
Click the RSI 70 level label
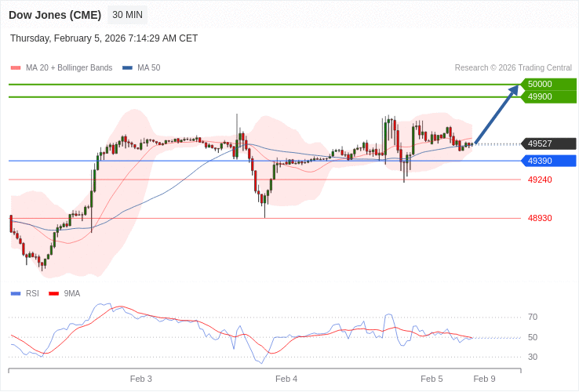click(x=533, y=317)
